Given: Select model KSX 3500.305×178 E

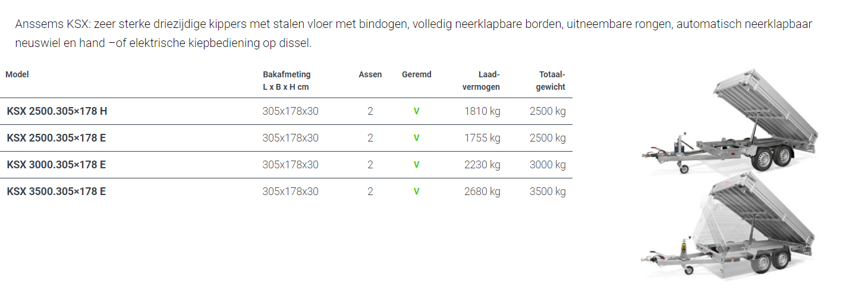Looking at the screenshot, I should (56, 191).
